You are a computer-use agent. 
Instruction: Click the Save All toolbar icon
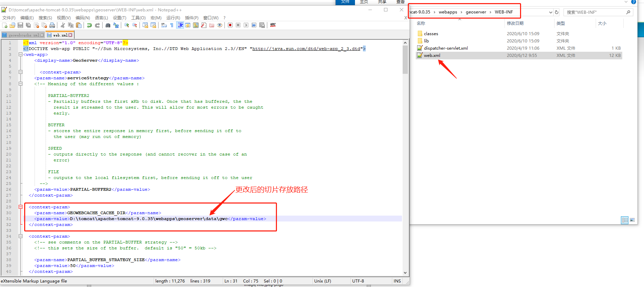click(x=28, y=25)
